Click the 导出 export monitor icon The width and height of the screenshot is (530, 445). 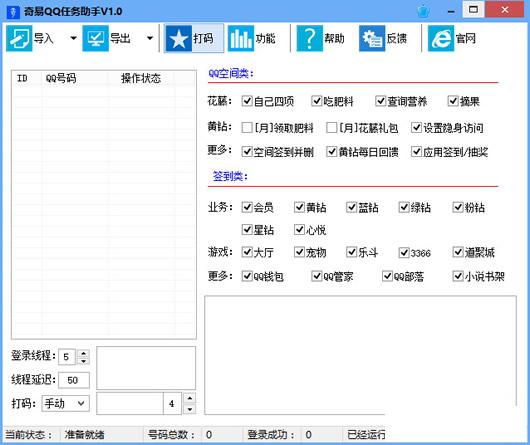(96, 38)
